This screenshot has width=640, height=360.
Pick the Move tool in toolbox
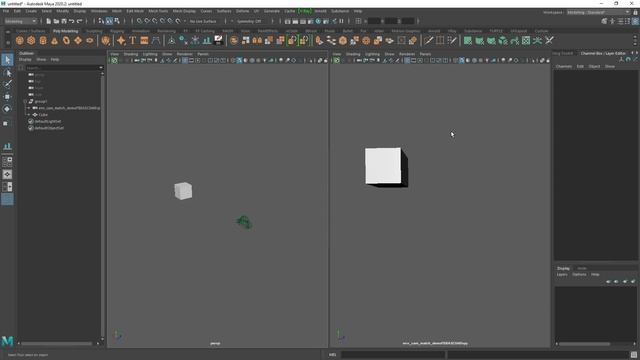(x=7, y=97)
